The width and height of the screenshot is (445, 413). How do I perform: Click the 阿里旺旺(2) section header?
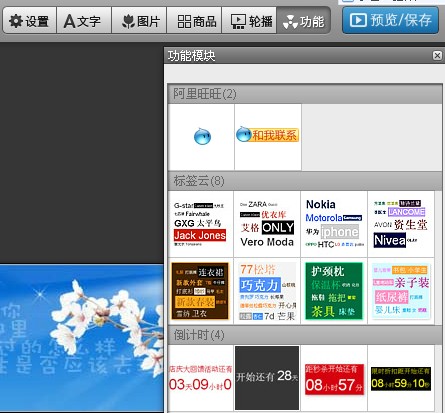(305, 94)
